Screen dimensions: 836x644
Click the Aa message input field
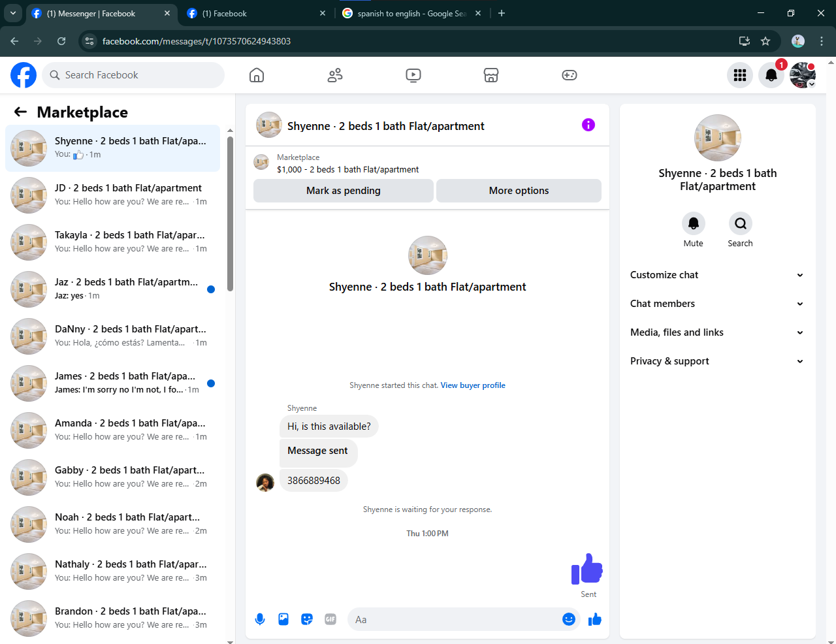tap(455, 619)
